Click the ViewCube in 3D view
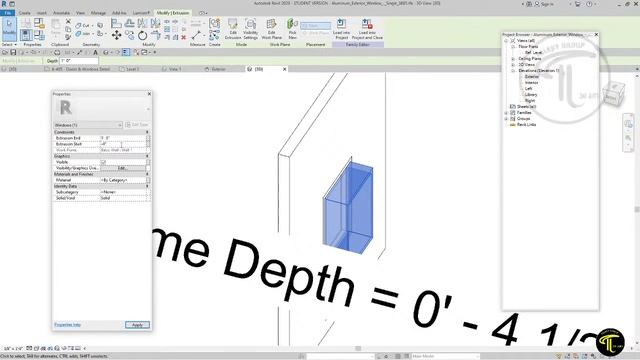Screen dimensions: 640x360 [x=613, y=94]
